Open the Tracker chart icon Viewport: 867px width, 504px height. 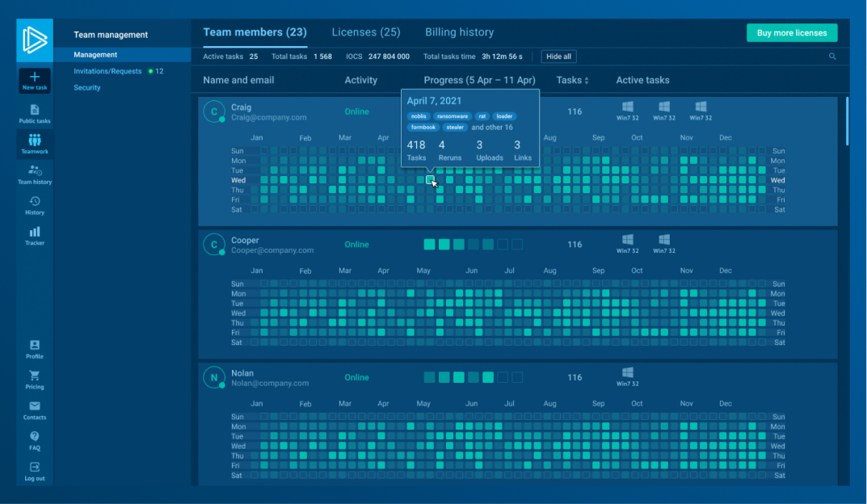pyautogui.click(x=35, y=232)
